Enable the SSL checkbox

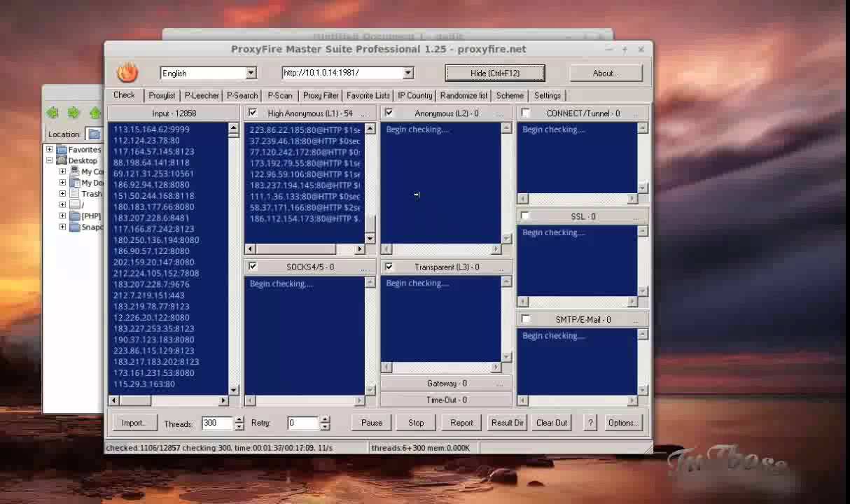tap(525, 216)
